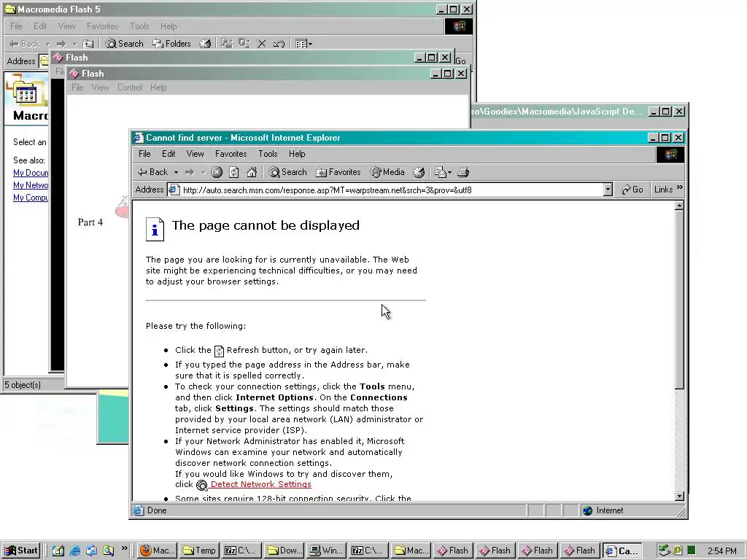Open Favorites menu in Macromedia Flash 5 window
This screenshot has width=747, height=560.
point(102,26)
